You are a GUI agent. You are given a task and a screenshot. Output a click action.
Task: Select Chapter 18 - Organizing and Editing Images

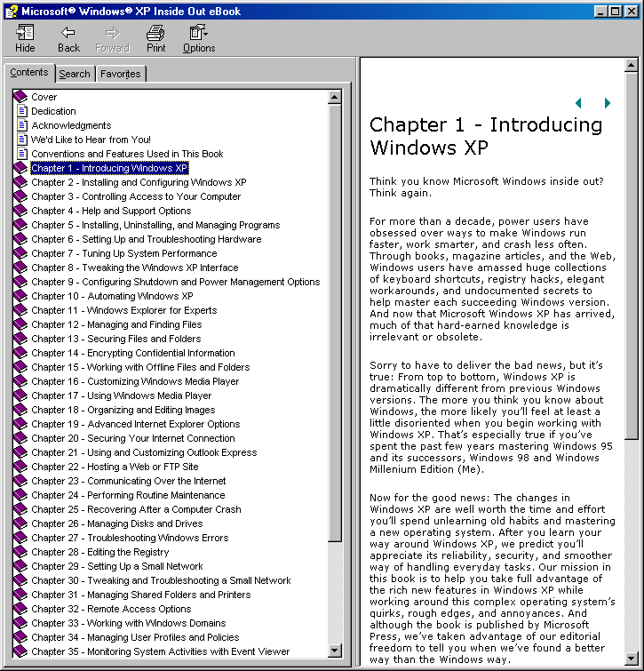point(123,410)
